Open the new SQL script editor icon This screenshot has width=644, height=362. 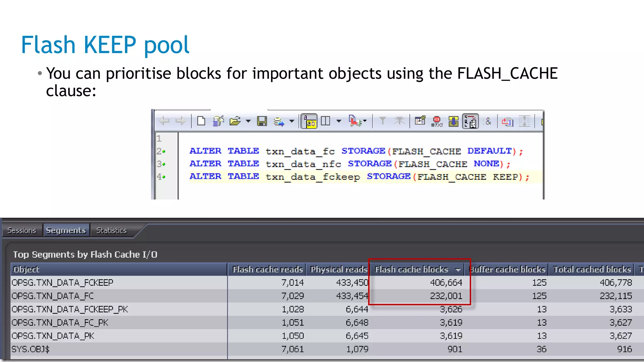click(218, 121)
